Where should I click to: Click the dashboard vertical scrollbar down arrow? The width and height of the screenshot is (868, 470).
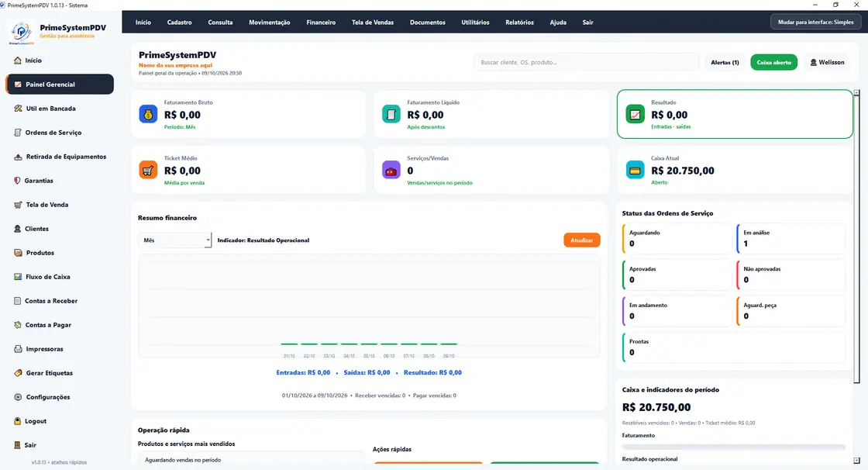[856, 461]
